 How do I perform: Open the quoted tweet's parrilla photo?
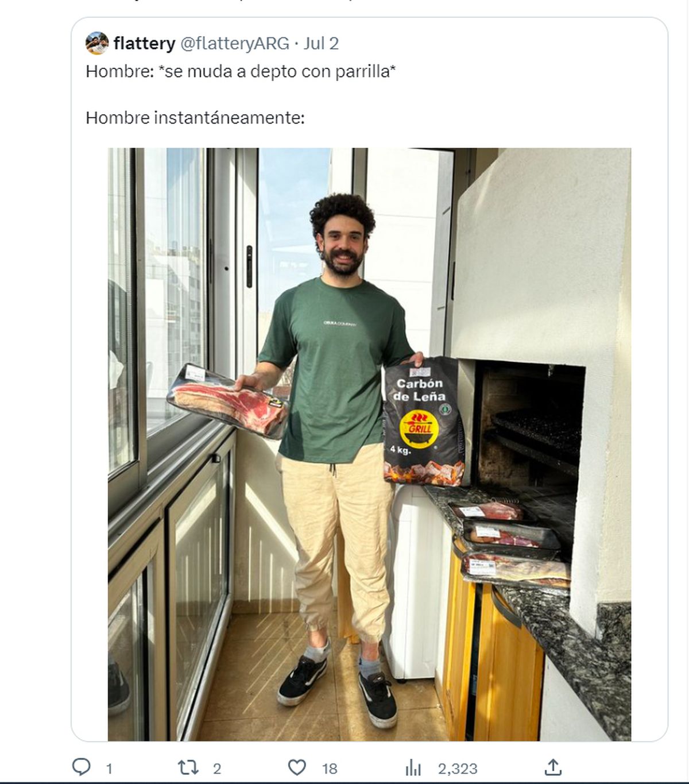[369, 444]
